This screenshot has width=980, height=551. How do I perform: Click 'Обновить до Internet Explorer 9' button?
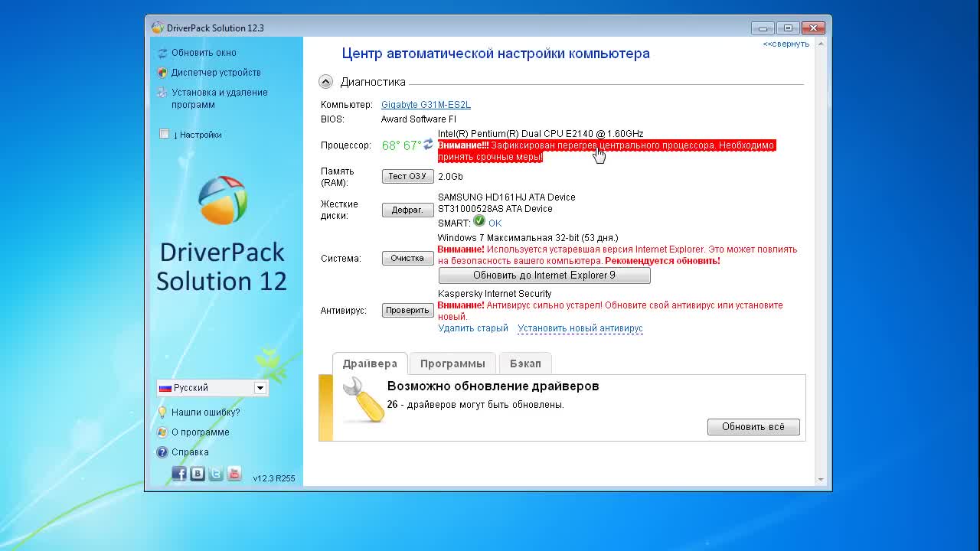pyautogui.click(x=544, y=275)
